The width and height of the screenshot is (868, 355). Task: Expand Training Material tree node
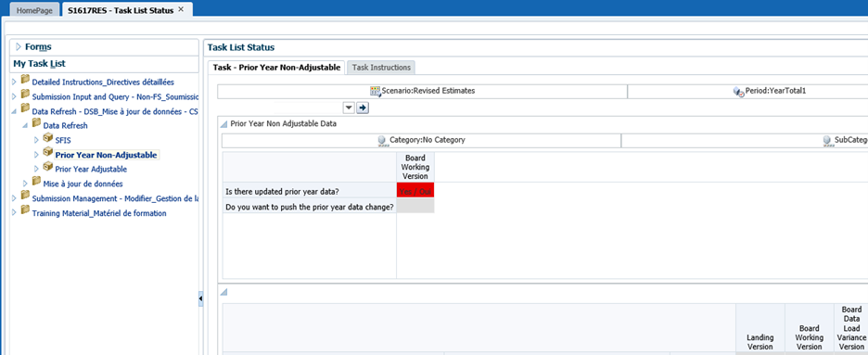click(15, 213)
